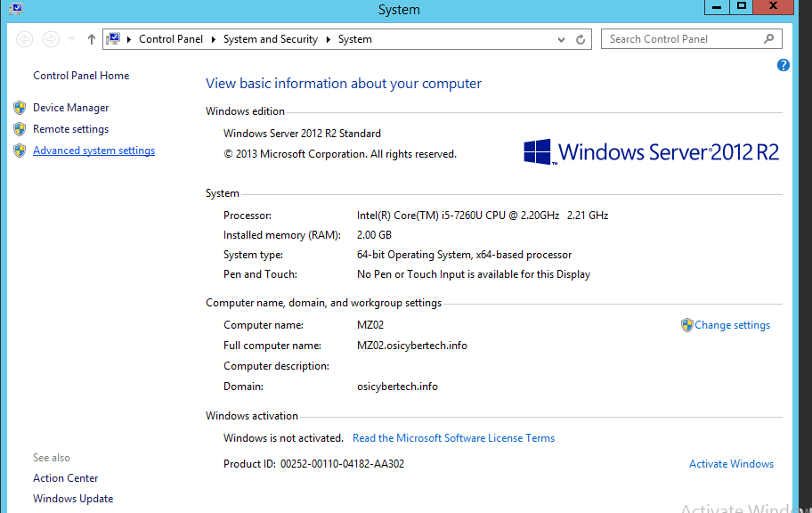Open the recent locations dropdown arrow
Image resolution: width=812 pixels, height=513 pixels.
[71, 39]
